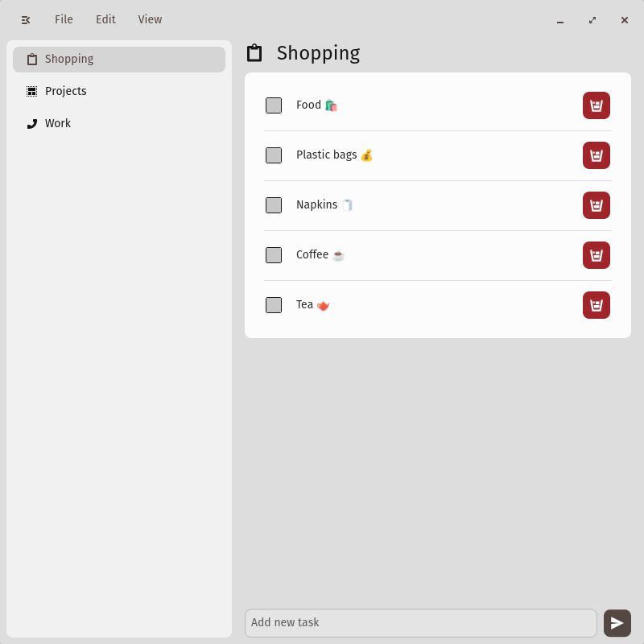
Task: Click the clipboard icon next to Shopping heading
Action: [254, 53]
